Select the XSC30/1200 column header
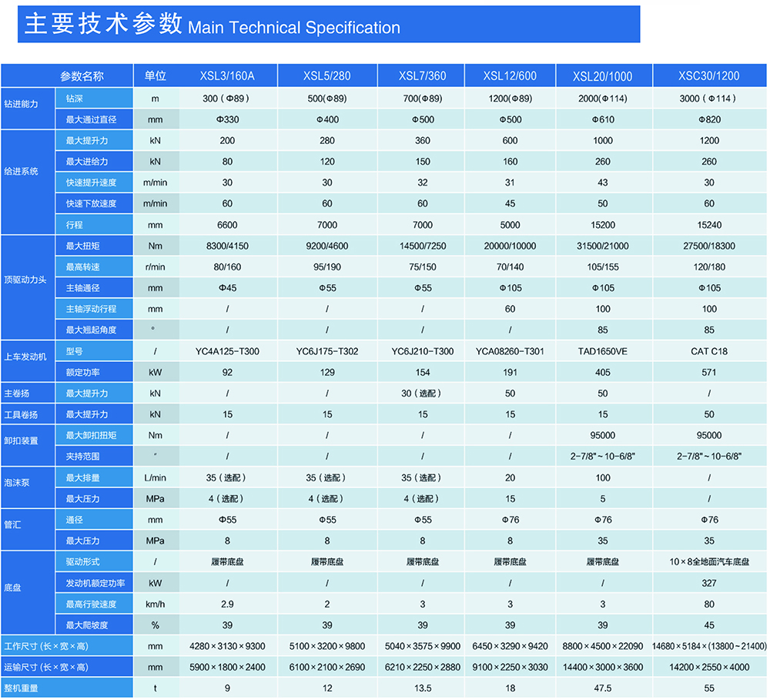 (708, 76)
